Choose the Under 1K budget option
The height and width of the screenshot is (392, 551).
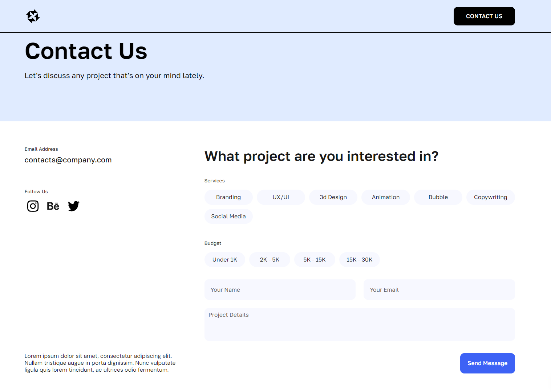pos(225,260)
